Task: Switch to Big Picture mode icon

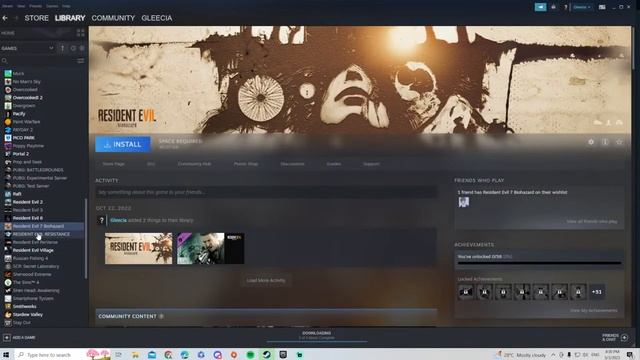Action: [x=602, y=7]
